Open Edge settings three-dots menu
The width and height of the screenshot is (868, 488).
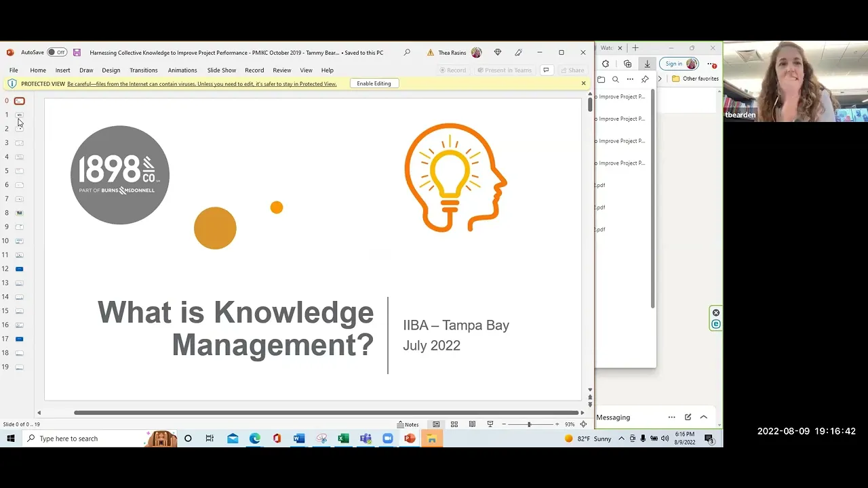click(711, 64)
